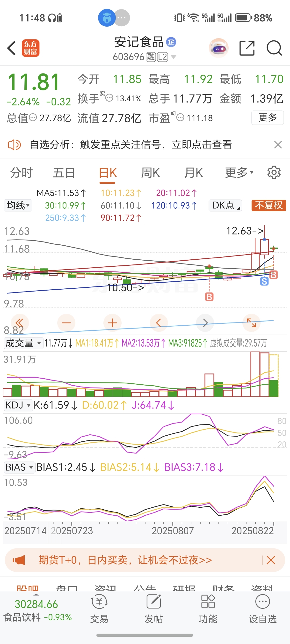Image resolution: width=290 pixels, height=644 pixels.
Task: Expand the 更多 chart periods dropdown
Action: tap(239, 173)
